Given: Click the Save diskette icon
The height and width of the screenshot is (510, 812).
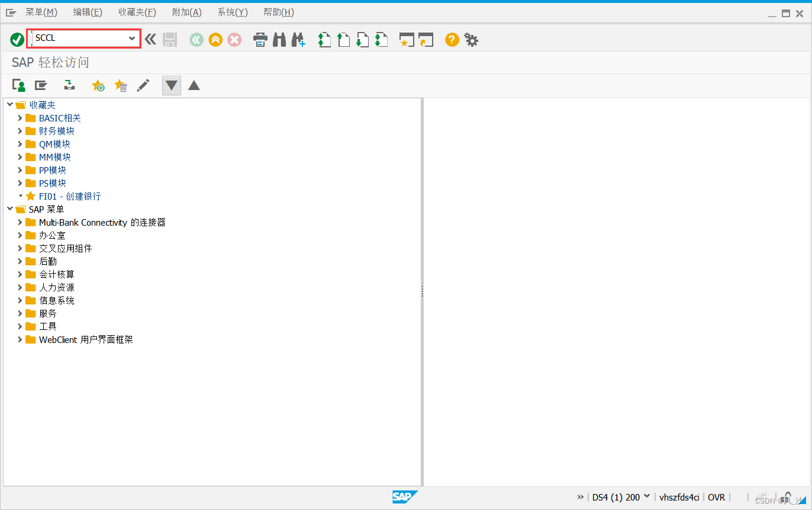Looking at the screenshot, I should point(170,40).
